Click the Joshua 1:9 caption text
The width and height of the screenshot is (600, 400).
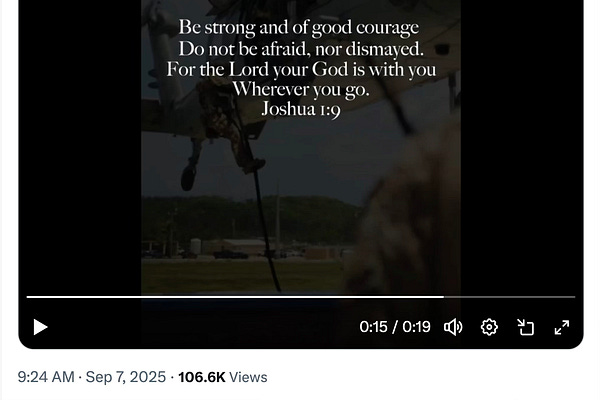coord(301,109)
